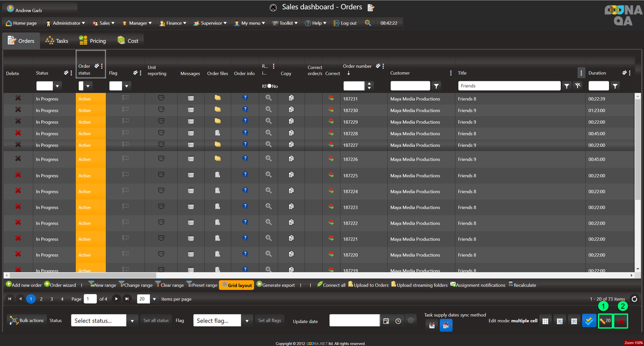Click the refresh grid icon
The width and height of the screenshot is (644, 346).
[634, 299]
